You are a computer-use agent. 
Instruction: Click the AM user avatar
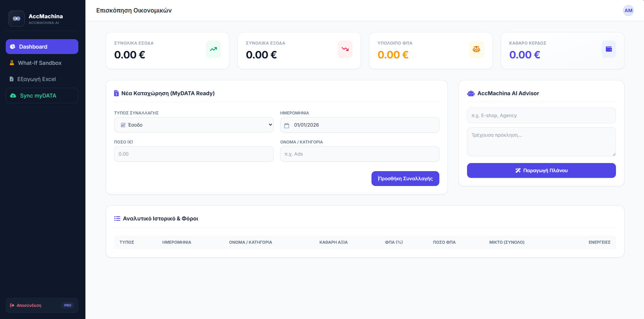click(x=628, y=10)
